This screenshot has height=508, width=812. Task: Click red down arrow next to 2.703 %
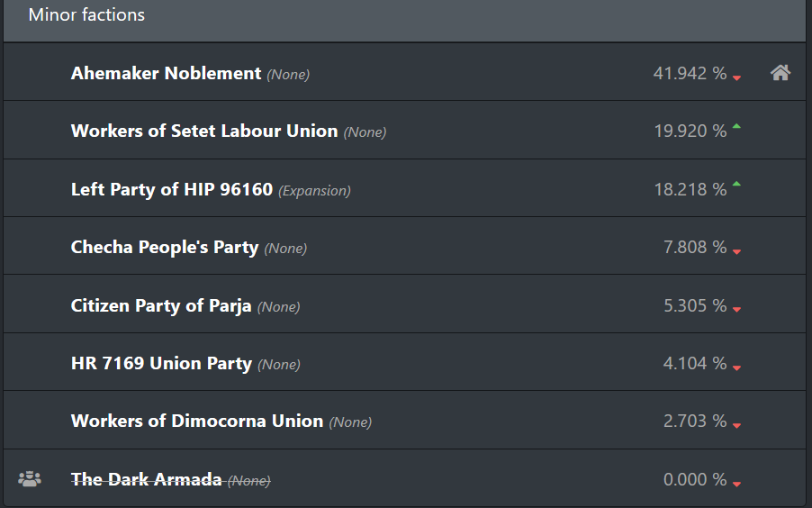736,425
